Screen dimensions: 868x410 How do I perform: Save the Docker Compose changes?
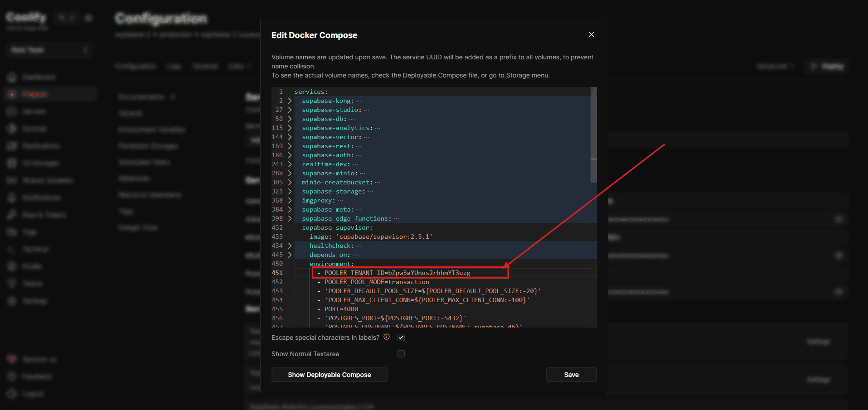click(x=571, y=375)
